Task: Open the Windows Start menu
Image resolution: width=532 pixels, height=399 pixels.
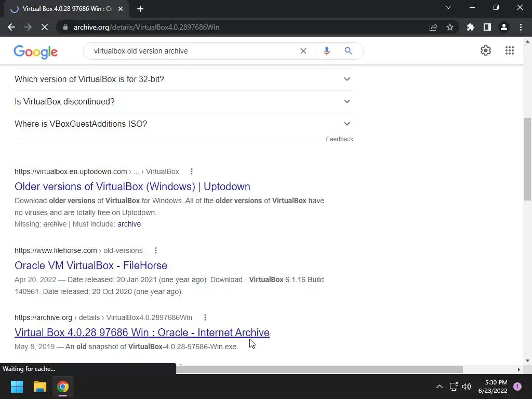Action: point(17,387)
